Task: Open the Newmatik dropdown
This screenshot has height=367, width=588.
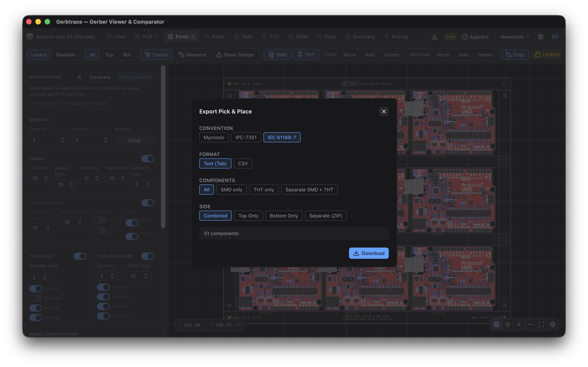Action: click(x=515, y=37)
